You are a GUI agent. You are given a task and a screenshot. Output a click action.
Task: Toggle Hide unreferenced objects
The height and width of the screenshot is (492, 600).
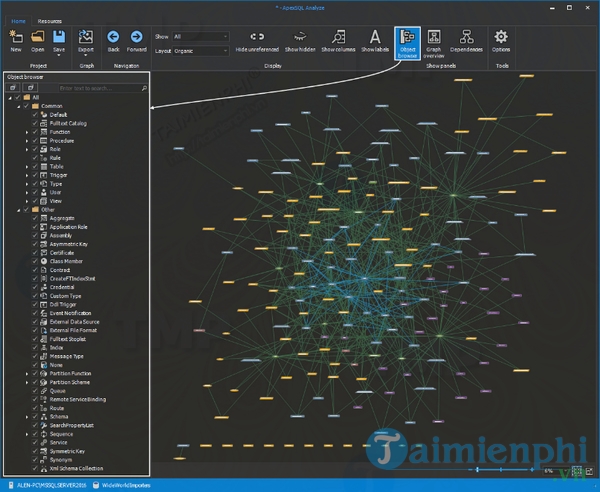click(x=257, y=41)
